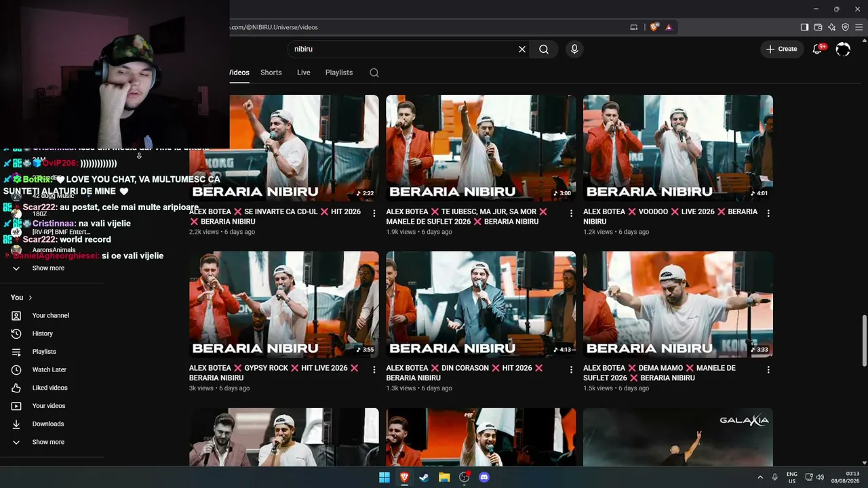Open GYPSY ROCK HIT LIVE 2026 title
Viewport: 868px width, 488px height.
(274, 373)
